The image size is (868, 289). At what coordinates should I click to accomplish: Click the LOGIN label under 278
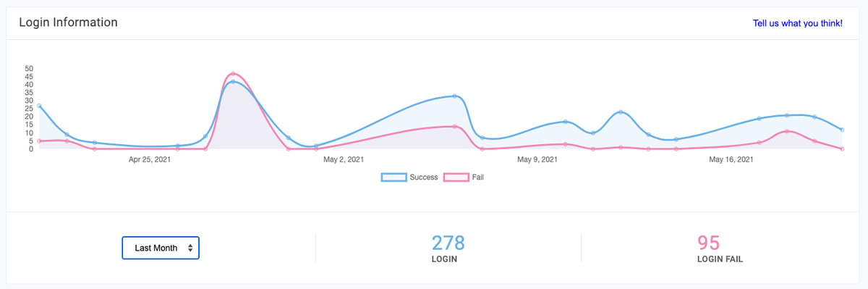(444, 259)
